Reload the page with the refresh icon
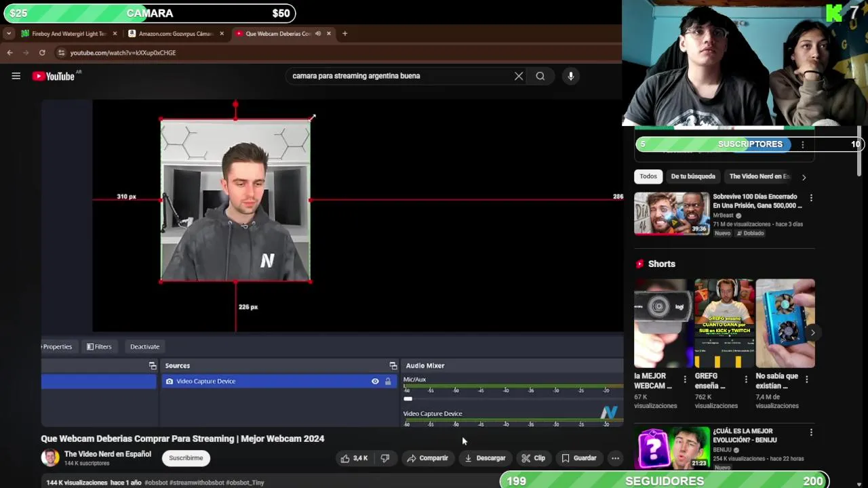868x488 pixels. pos(42,52)
